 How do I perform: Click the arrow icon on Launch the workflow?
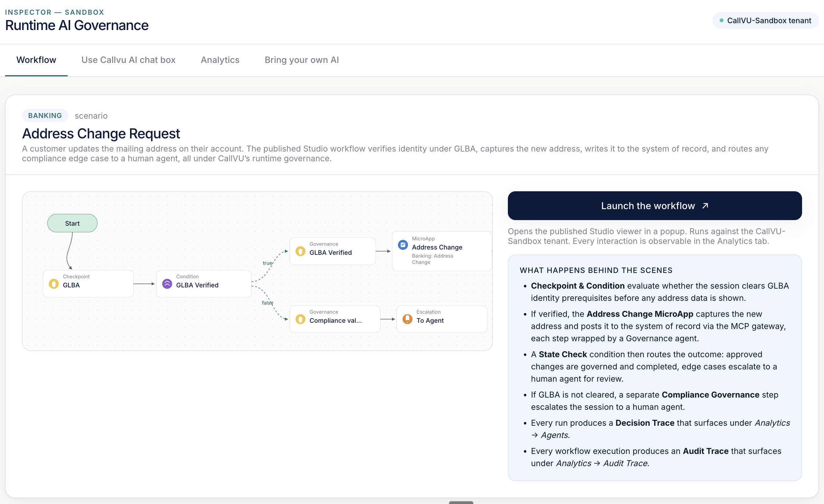click(x=705, y=206)
